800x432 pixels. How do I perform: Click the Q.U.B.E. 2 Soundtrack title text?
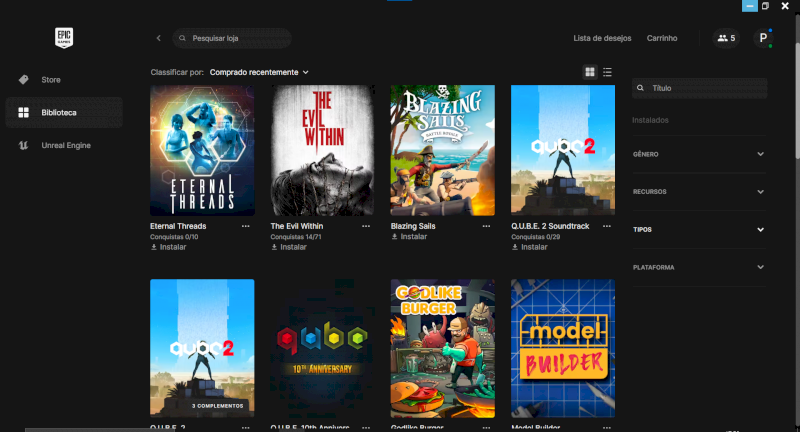click(x=550, y=226)
